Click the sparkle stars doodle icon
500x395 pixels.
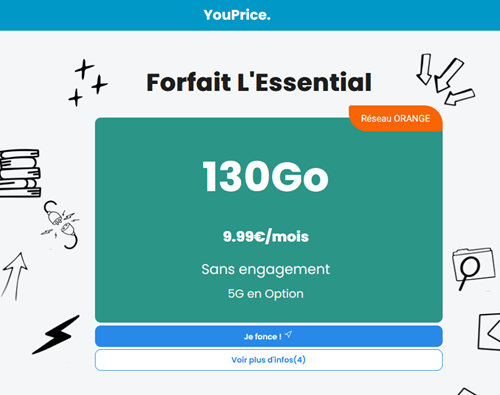pyautogui.click(x=88, y=83)
